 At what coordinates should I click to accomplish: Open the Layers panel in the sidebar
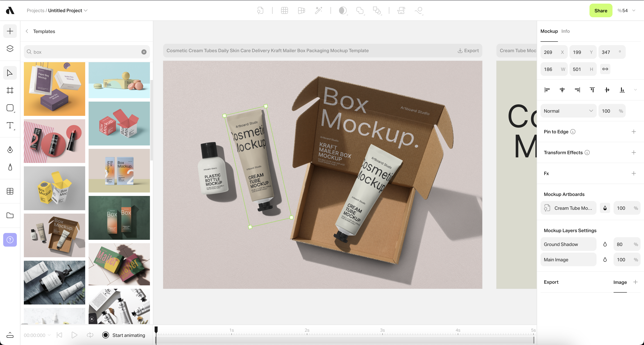tap(10, 49)
